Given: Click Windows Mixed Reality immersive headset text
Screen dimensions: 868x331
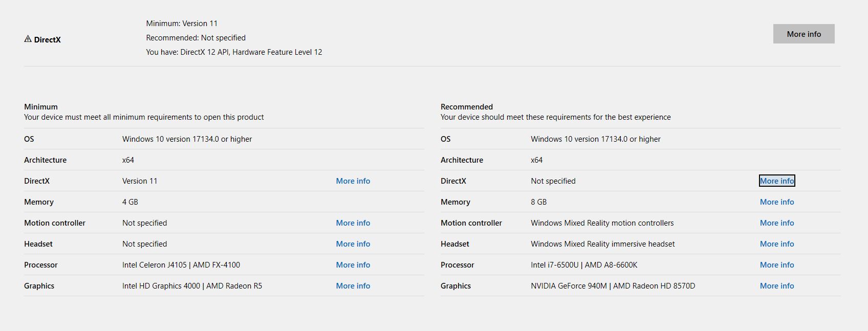Looking at the screenshot, I should click(602, 244).
